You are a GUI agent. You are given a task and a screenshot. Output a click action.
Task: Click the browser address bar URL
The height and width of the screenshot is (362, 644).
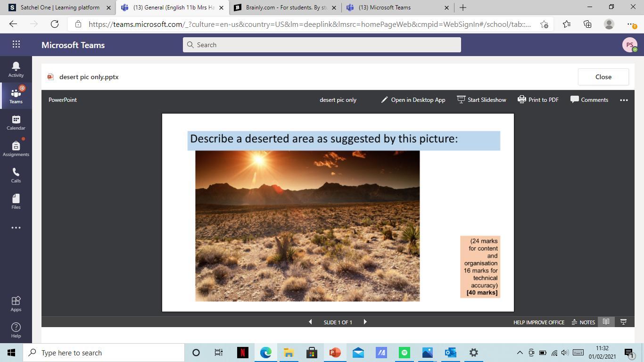[309, 24]
